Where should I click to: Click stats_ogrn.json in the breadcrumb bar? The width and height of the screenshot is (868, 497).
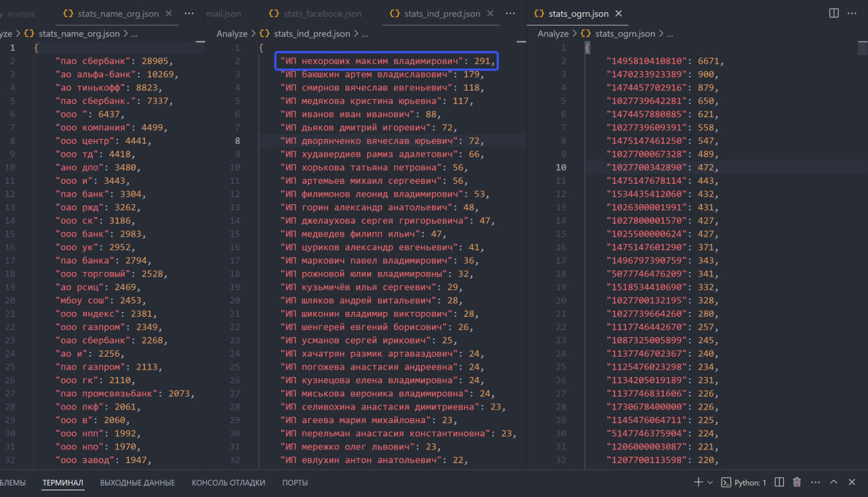coord(625,33)
